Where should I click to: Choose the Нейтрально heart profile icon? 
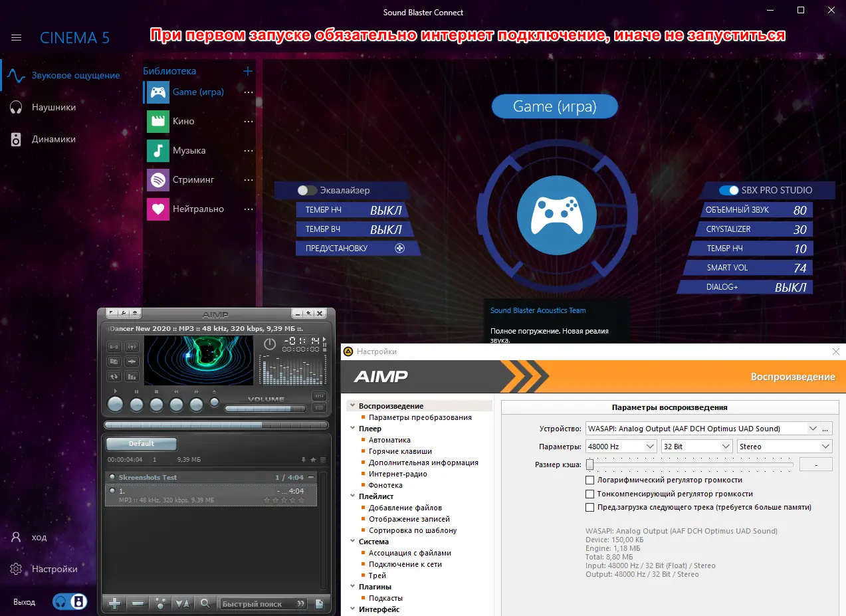tap(158, 209)
